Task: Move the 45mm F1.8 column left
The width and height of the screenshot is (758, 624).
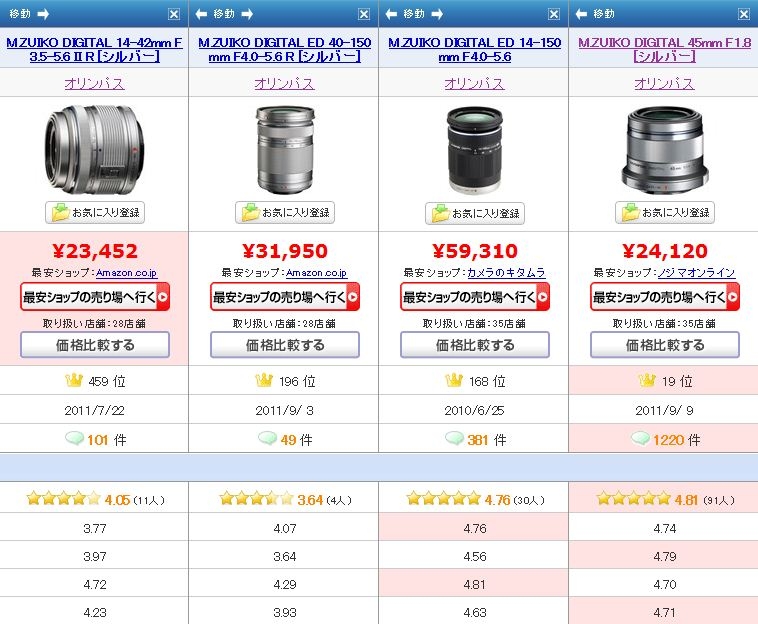Action: click(581, 14)
